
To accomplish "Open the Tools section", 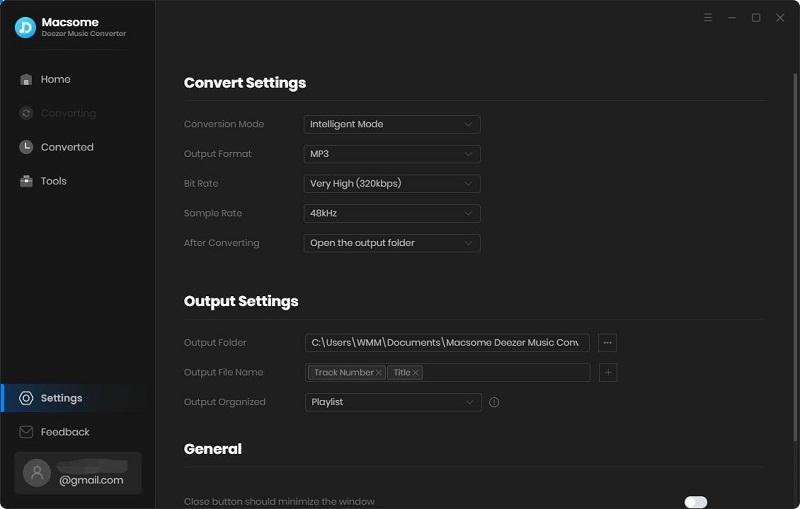I will [x=53, y=181].
